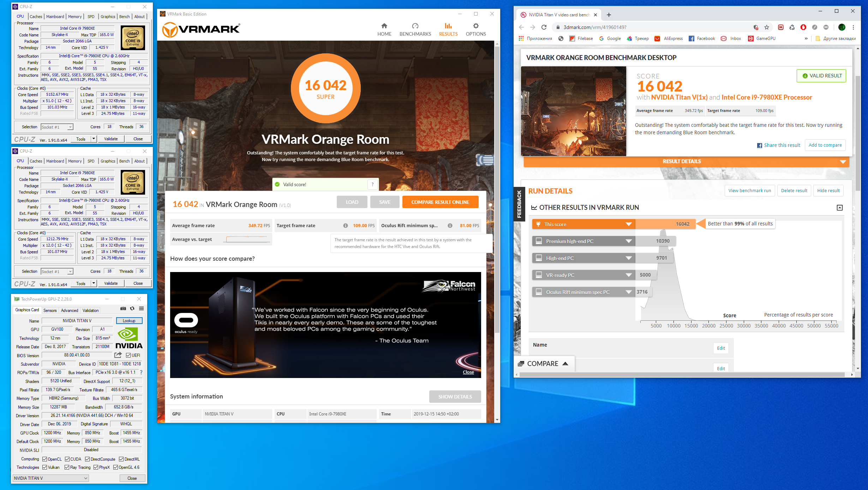Open GameGPU bookmark
Screen dimensions: 868x490
(x=761, y=39)
